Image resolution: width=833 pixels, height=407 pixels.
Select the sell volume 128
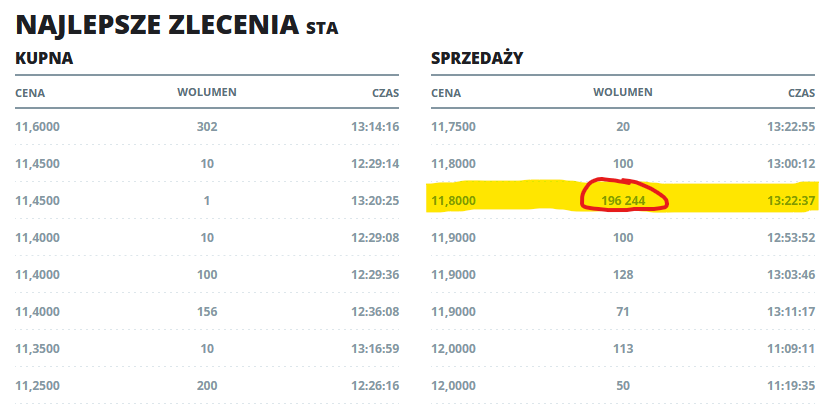(623, 275)
